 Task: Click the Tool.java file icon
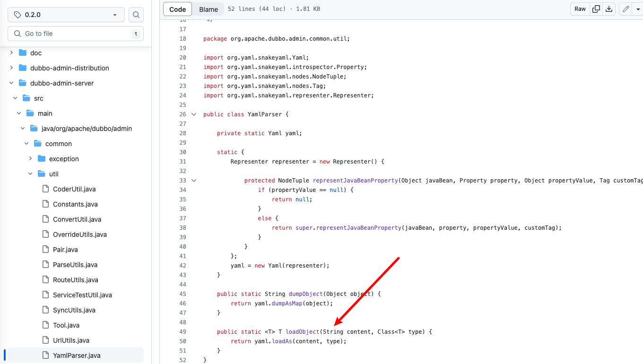click(45, 325)
